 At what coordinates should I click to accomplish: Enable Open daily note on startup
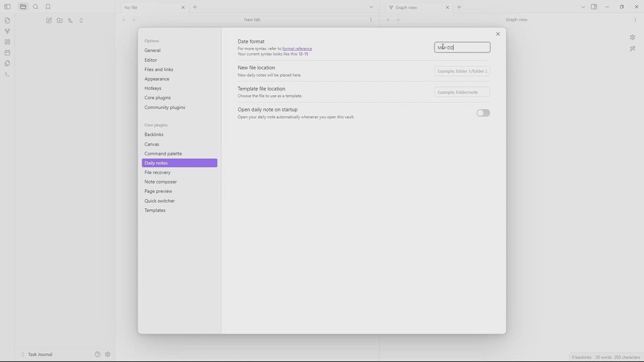pyautogui.click(x=483, y=113)
